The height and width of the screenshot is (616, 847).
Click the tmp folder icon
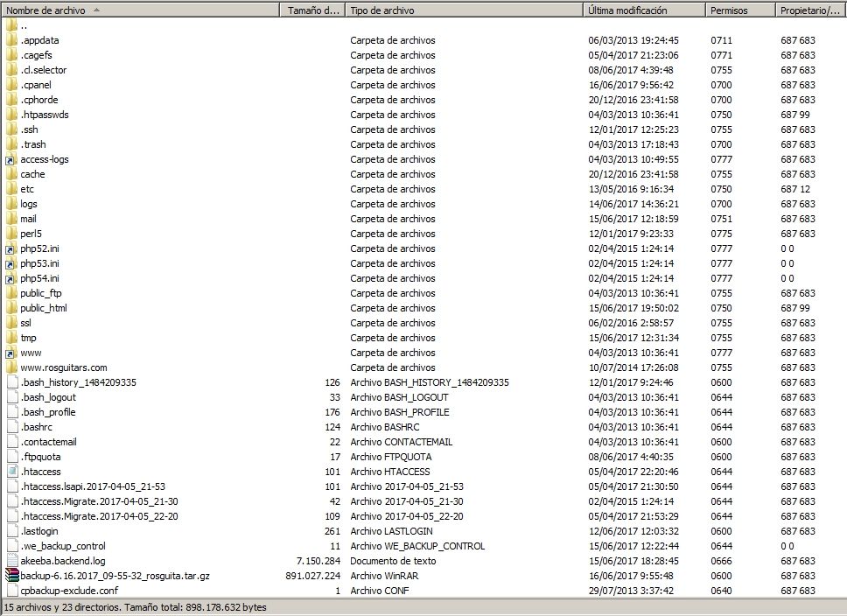pyautogui.click(x=11, y=338)
